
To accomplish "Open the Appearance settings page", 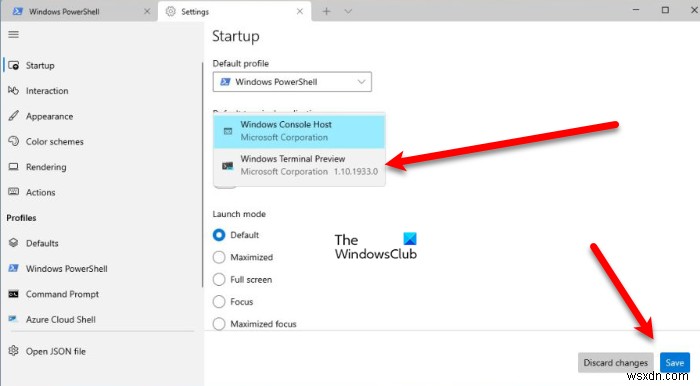I will (x=102, y=116).
